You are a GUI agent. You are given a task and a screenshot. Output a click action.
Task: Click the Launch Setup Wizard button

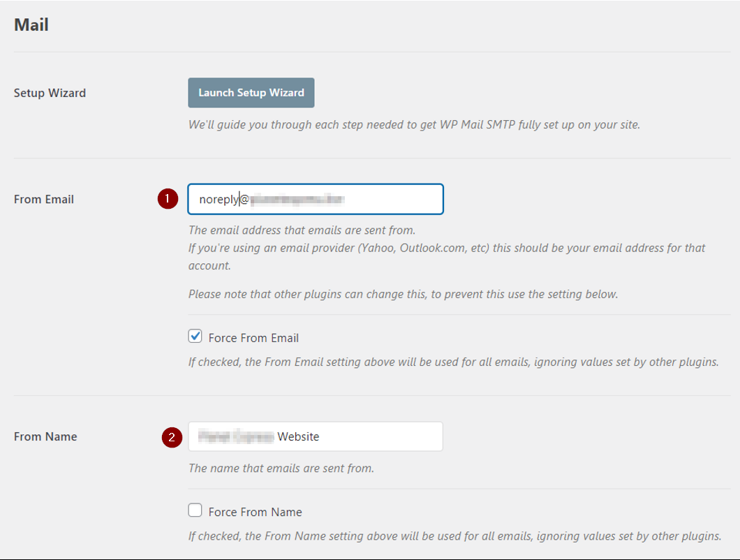[251, 93]
